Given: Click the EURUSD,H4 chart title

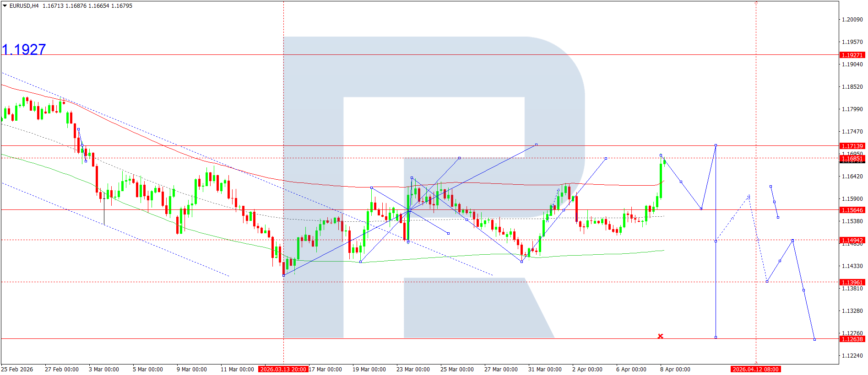Looking at the screenshot, I should [24, 6].
